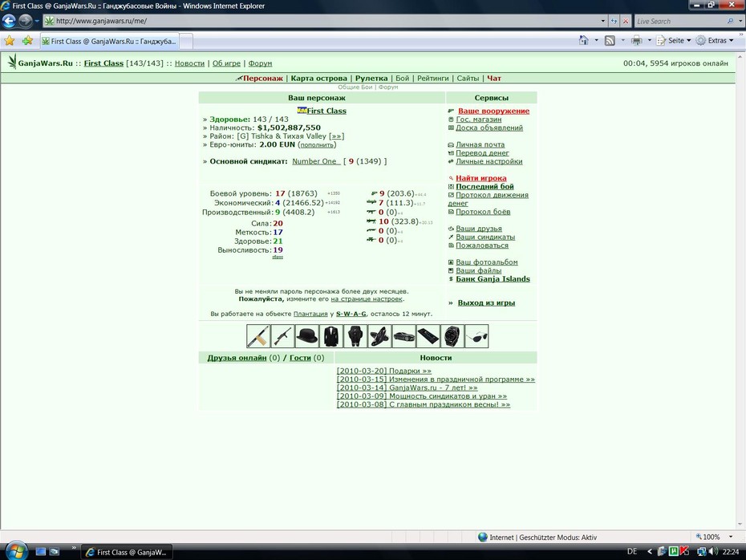746x560 pixels.
Task: Open the Ваш фотоальбом link
Action: pyautogui.click(x=487, y=262)
